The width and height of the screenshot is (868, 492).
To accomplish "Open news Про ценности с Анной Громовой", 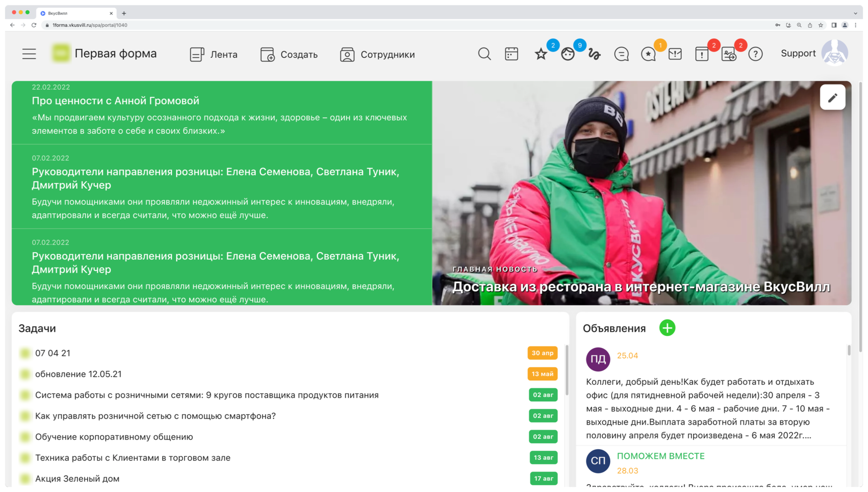I will tap(115, 101).
